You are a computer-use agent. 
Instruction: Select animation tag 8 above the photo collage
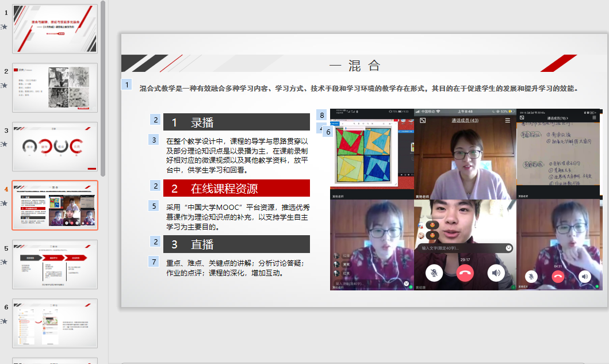point(322,116)
